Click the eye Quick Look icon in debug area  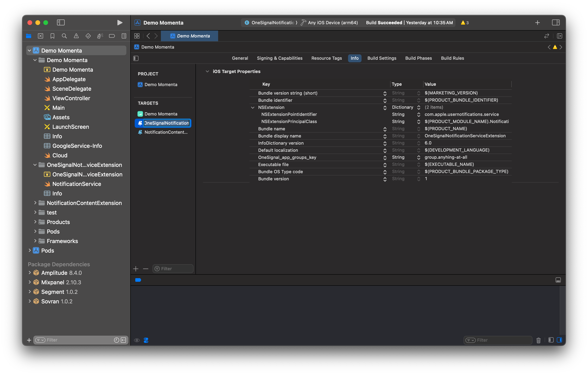click(137, 340)
